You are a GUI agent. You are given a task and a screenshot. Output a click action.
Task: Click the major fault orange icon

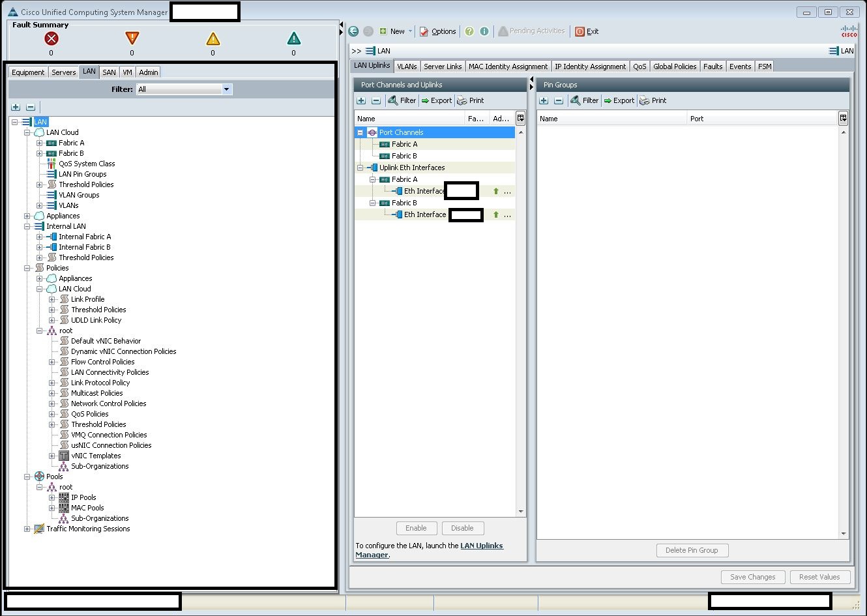coord(132,39)
